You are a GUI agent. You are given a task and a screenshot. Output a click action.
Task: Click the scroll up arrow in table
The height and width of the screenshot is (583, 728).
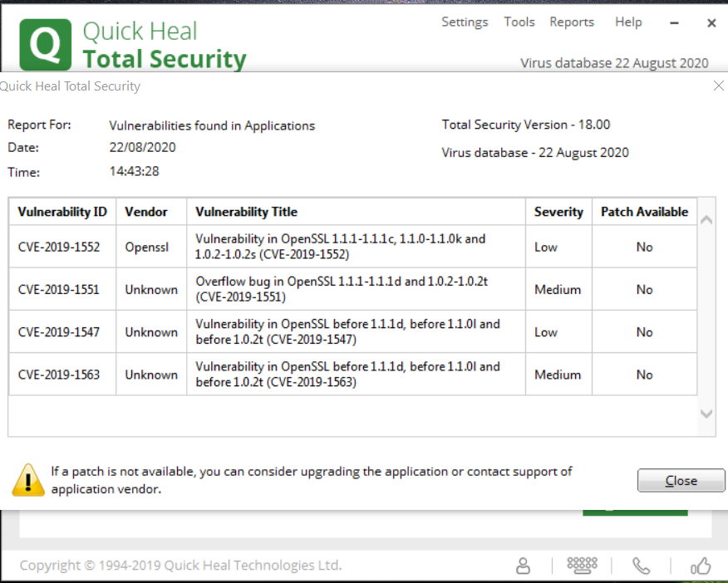pos(706,220)
